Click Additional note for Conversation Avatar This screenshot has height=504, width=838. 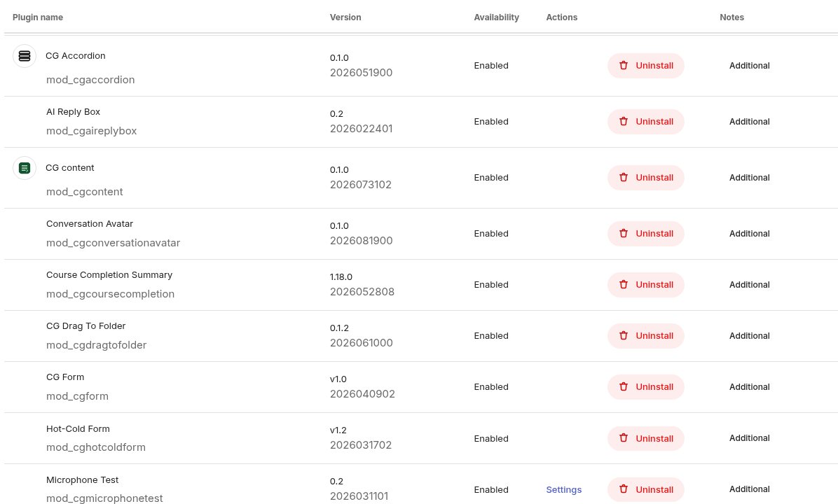pyautogui.click(x=749, y=234)
